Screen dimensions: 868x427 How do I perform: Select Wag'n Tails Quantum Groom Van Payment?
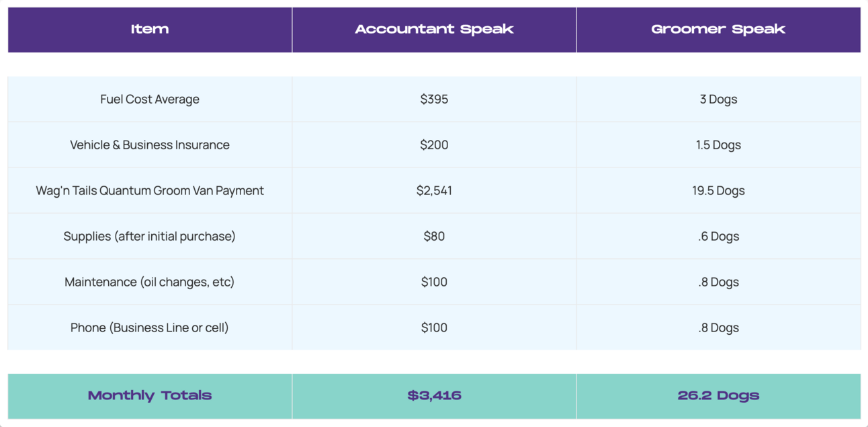click(x=150, y=191)
